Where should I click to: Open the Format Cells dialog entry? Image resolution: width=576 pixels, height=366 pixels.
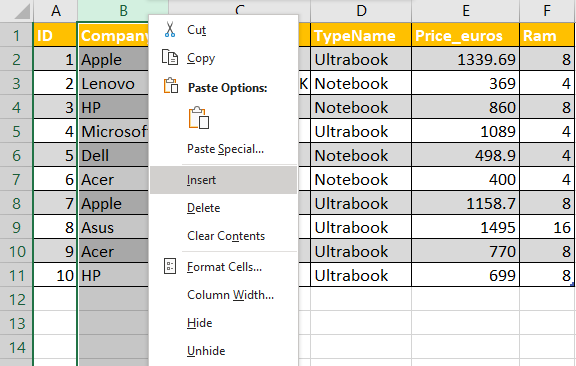tap(223, 267)
